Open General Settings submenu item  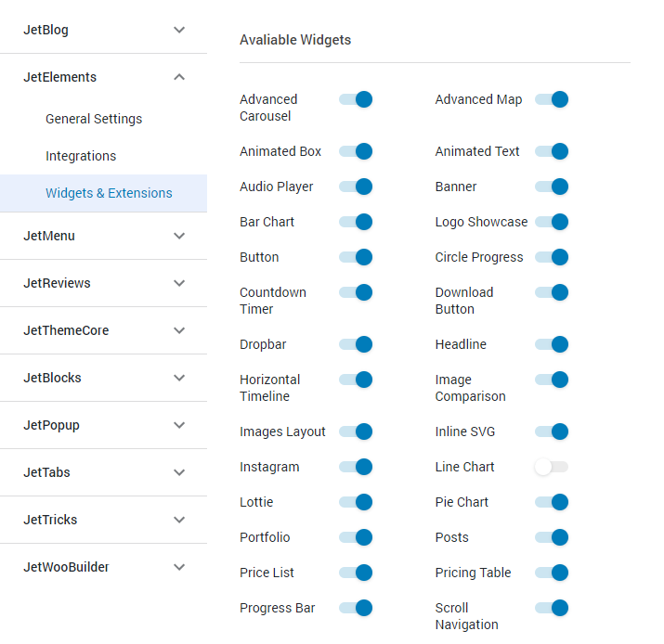coord(94,119)
